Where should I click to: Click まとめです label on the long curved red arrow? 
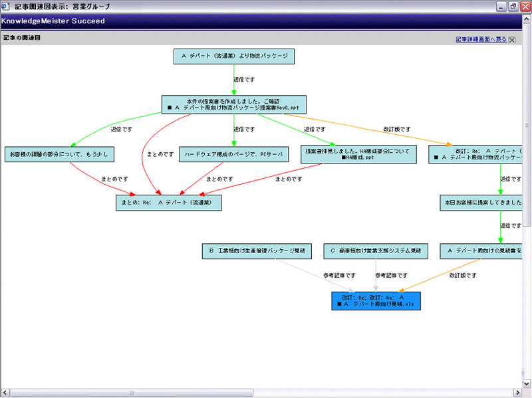pyautogui.click(x=160, y=154)
